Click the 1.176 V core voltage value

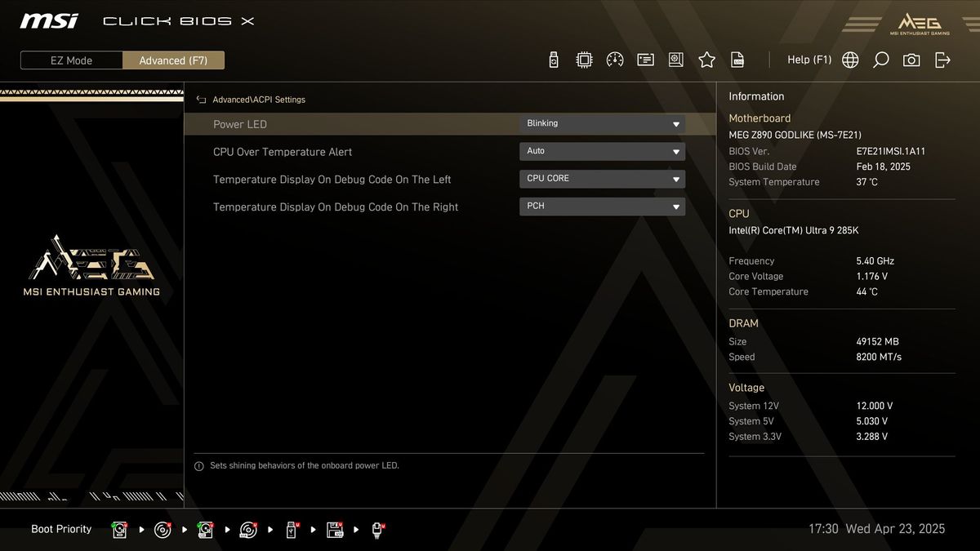(871, 277)
